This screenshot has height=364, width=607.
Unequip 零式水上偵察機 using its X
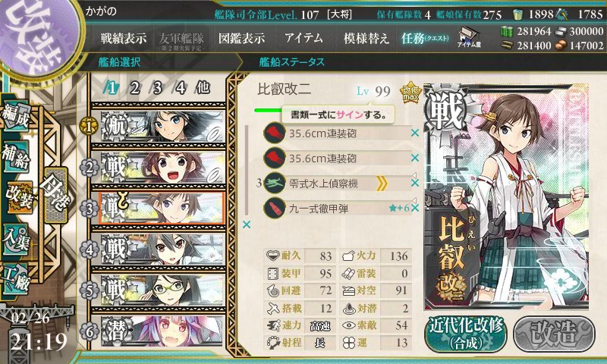(x=415, y=183)
